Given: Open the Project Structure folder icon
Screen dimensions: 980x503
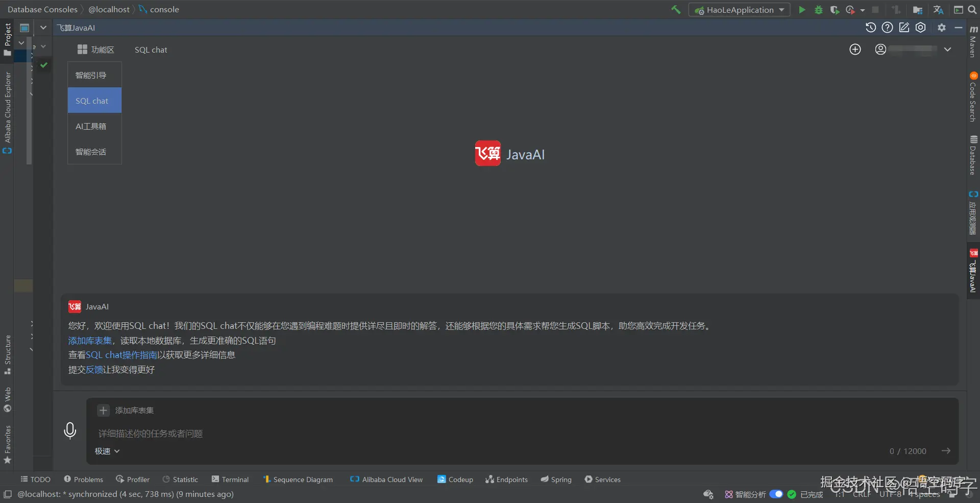Looking at the screenshot, I should click(917, 10).
